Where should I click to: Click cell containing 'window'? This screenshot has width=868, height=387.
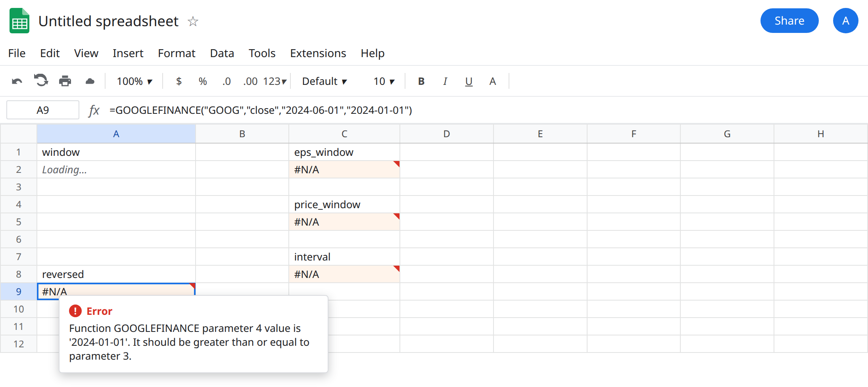pos(116,152)
